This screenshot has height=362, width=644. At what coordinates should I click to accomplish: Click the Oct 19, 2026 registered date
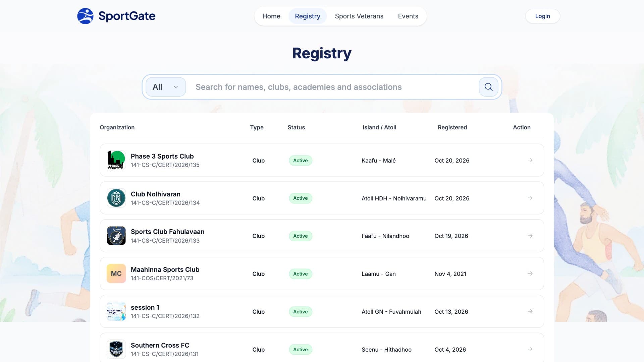click(x=451, y=236)
